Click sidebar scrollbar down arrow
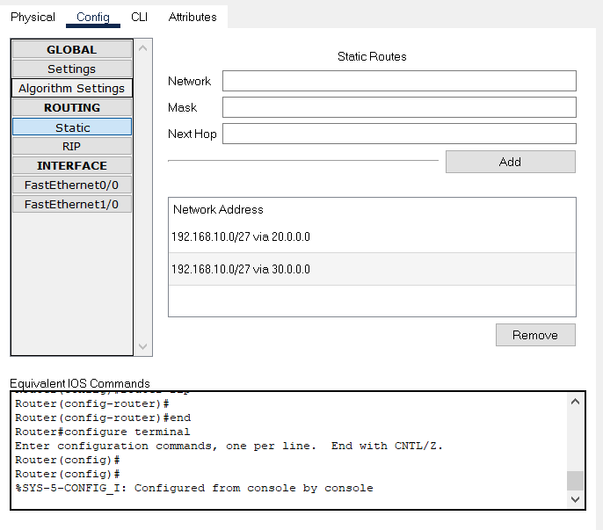 click(143, 347)
